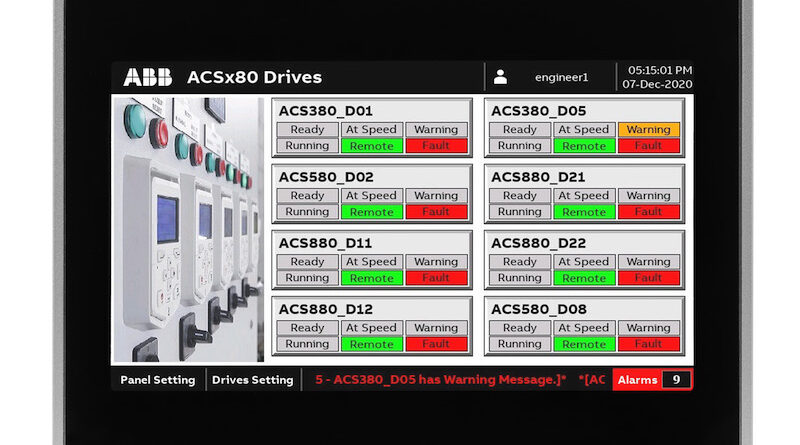800x445 pixels.
Task: Click the drive cabinet photo
Action: (188, 229)
